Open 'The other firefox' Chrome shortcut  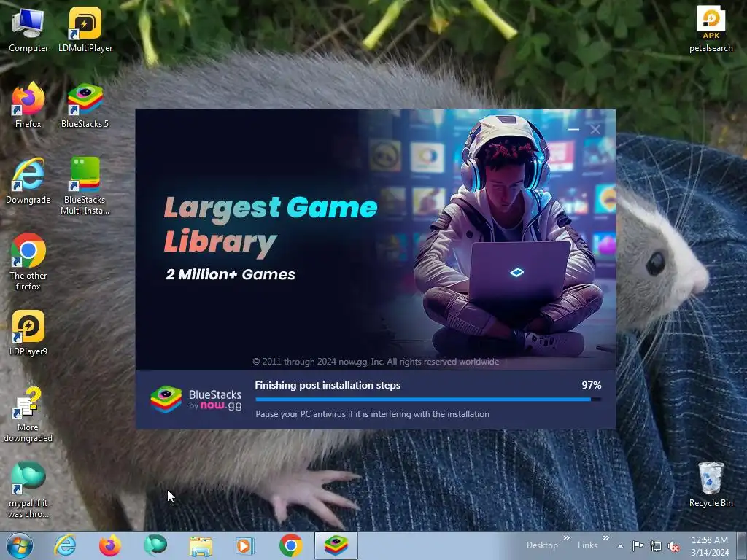coord(28,262)
